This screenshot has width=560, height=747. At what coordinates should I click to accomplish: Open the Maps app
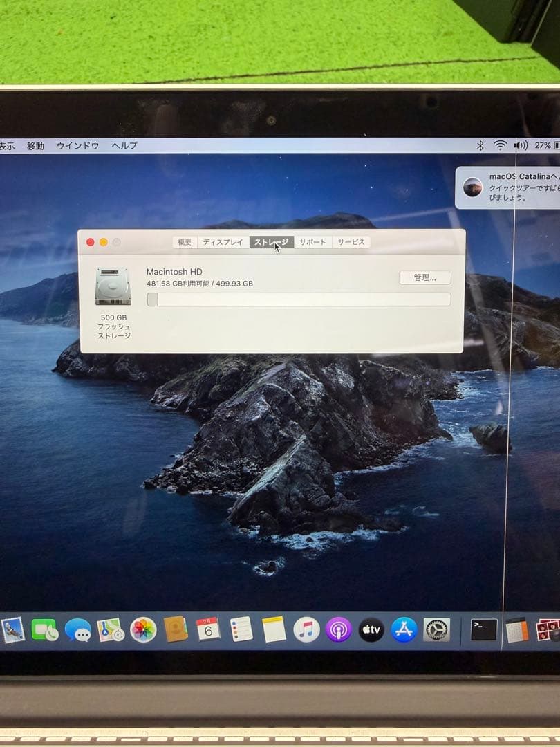tap(111, 630)
